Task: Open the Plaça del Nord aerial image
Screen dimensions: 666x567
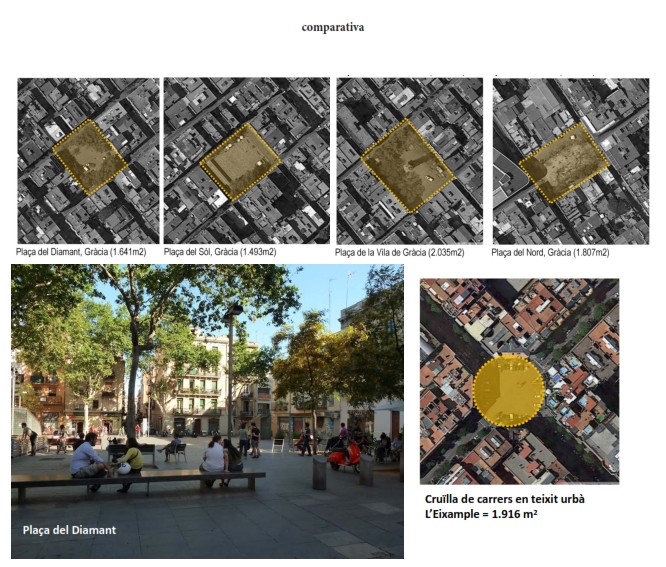Action: point(571,161)
